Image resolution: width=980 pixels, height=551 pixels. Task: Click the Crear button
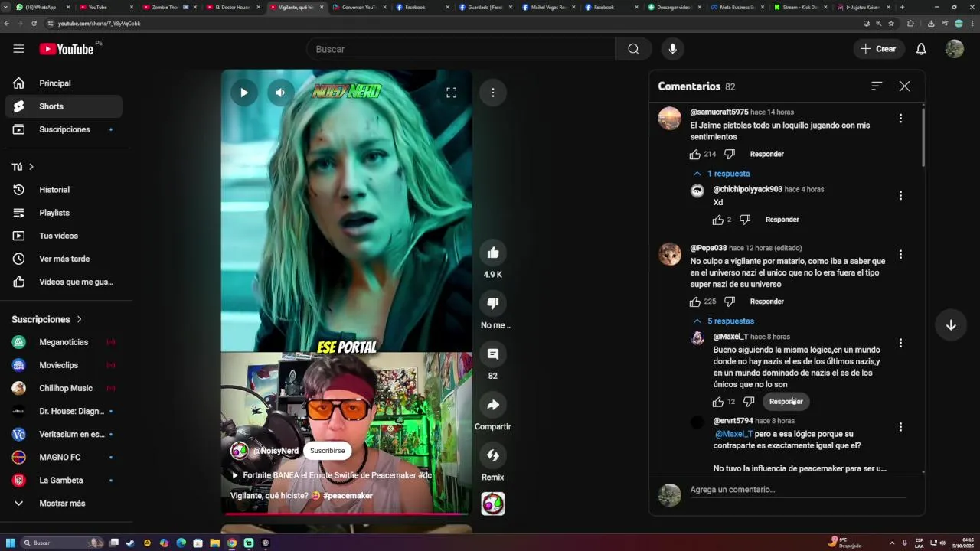877,49
